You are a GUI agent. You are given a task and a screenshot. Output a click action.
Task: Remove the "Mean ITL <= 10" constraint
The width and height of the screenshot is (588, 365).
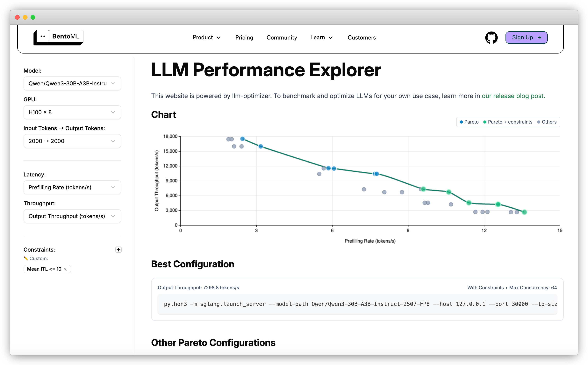point(65,269)
